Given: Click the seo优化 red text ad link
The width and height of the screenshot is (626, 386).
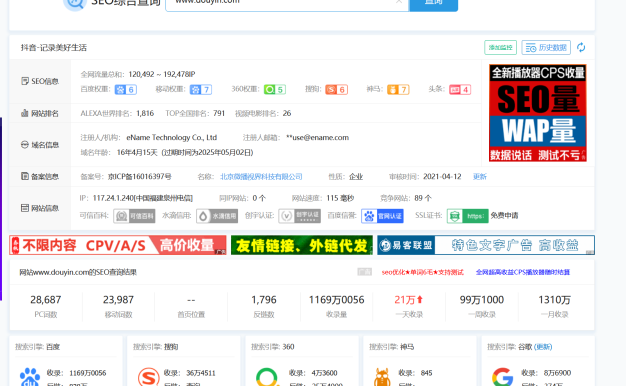Looking at the screenshot, I should point(422,272).
